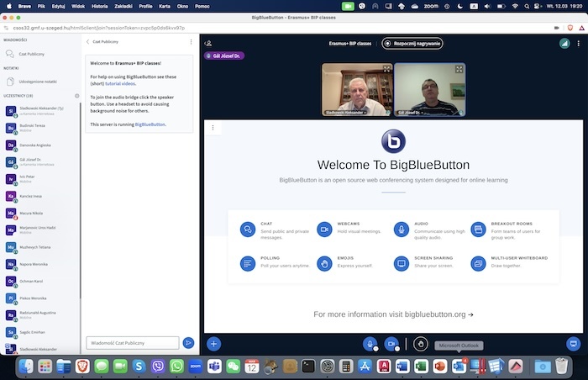Select participant Gál József Dr. in list

click(x=41, y=162)
